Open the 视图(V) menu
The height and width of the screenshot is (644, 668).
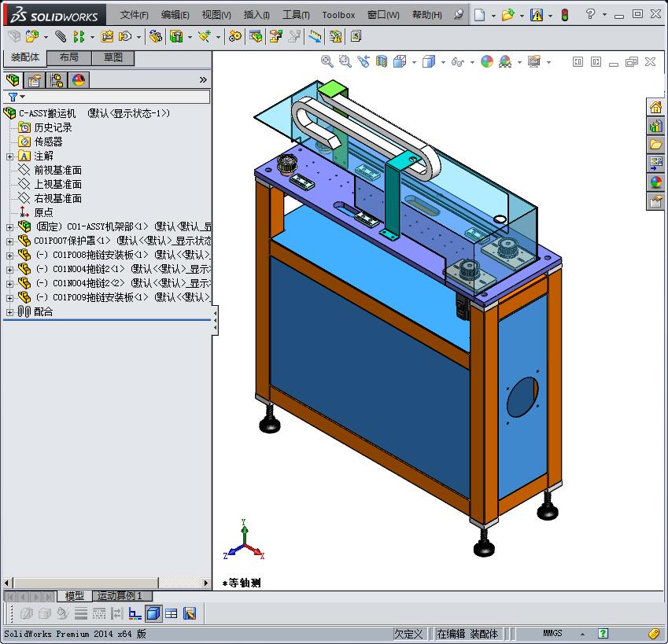pyautogui.click(x=216, y=15)
